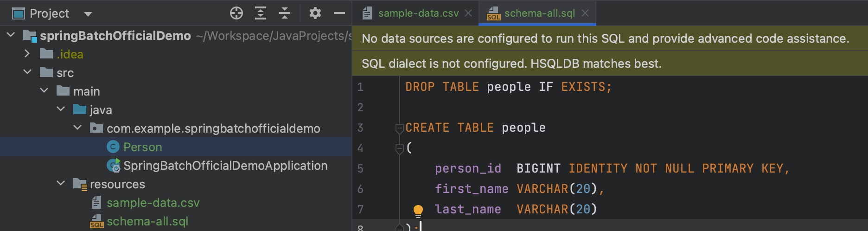Screen dimensions: 868x231
Task: Open Project panel settings gear
Action: click(x=315, y=13)
